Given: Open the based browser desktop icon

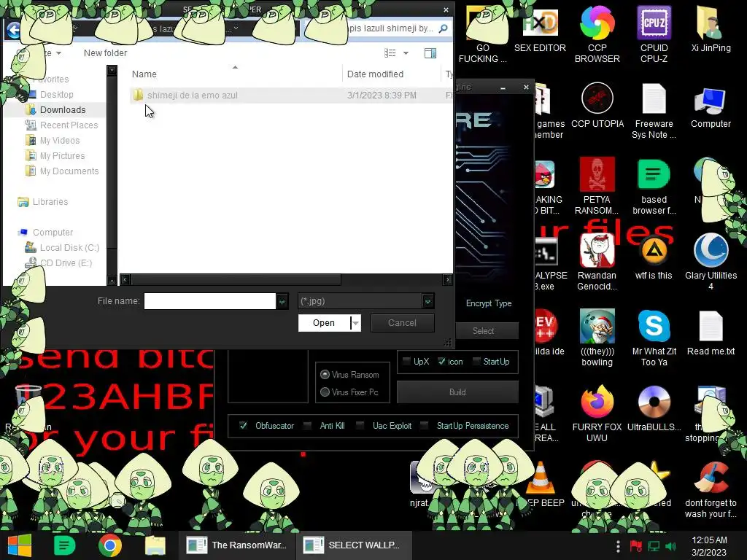Looking at the screenshot, I should tap(654, 186).
